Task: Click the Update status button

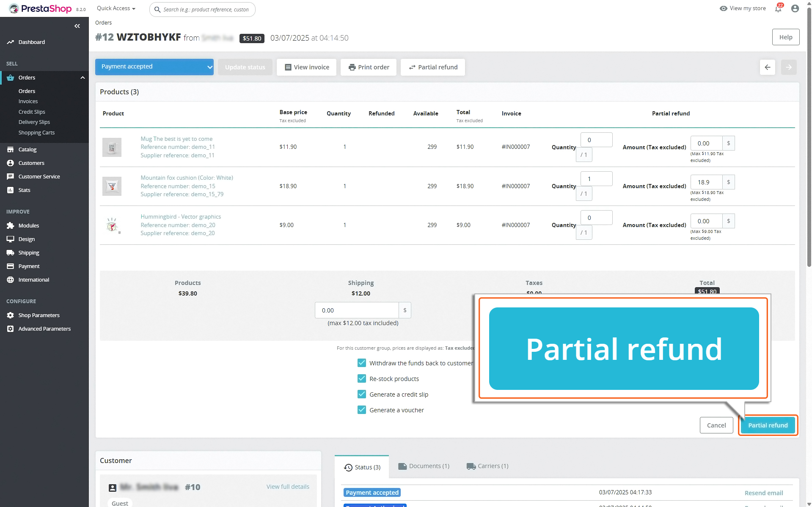Action: (x=245, y=67)
